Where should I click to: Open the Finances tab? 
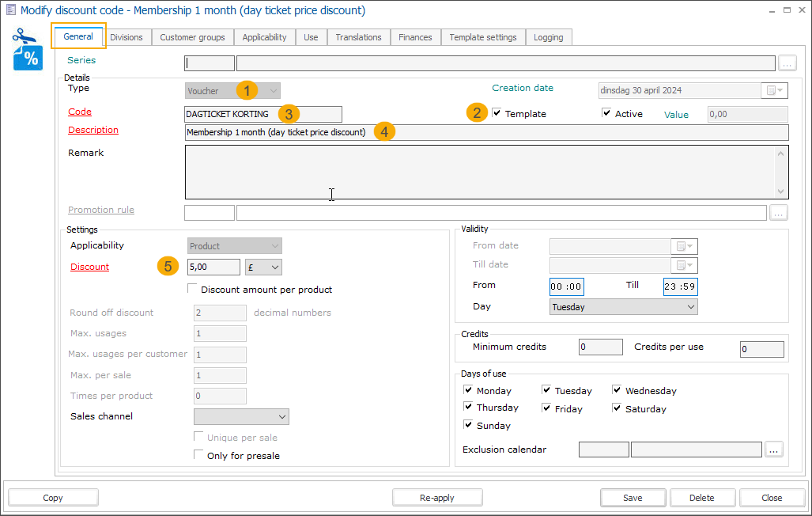pyautogui.click(x=415, y=37)
